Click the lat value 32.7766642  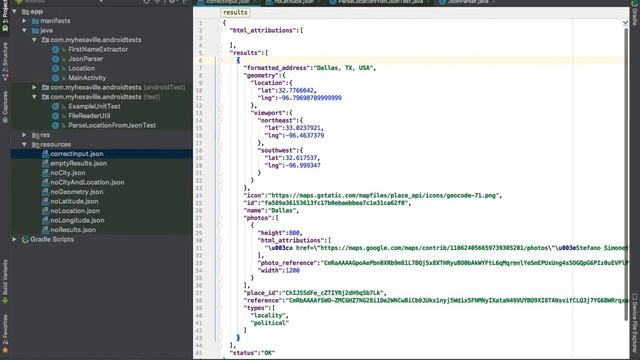pos(296,91)
